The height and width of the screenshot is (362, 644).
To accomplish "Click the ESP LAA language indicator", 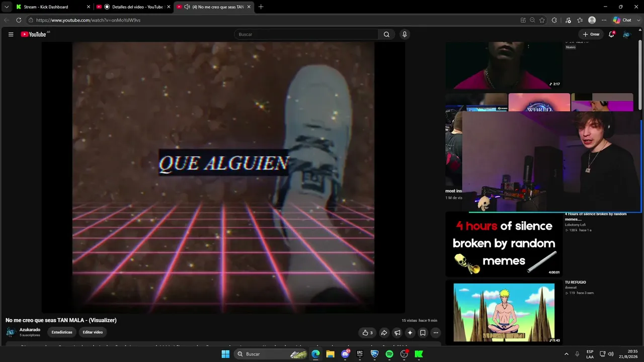I will [590, 354].
